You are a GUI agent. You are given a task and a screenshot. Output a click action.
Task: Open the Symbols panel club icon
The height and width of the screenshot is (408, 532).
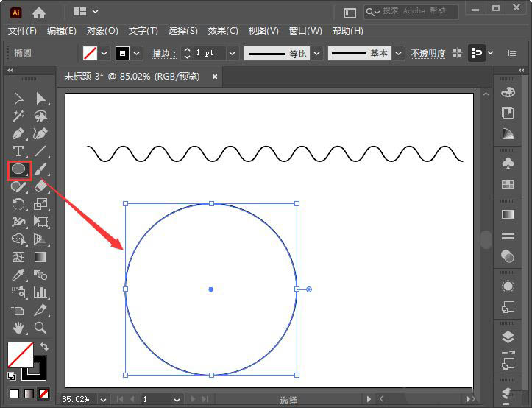[x=508, y=163]
